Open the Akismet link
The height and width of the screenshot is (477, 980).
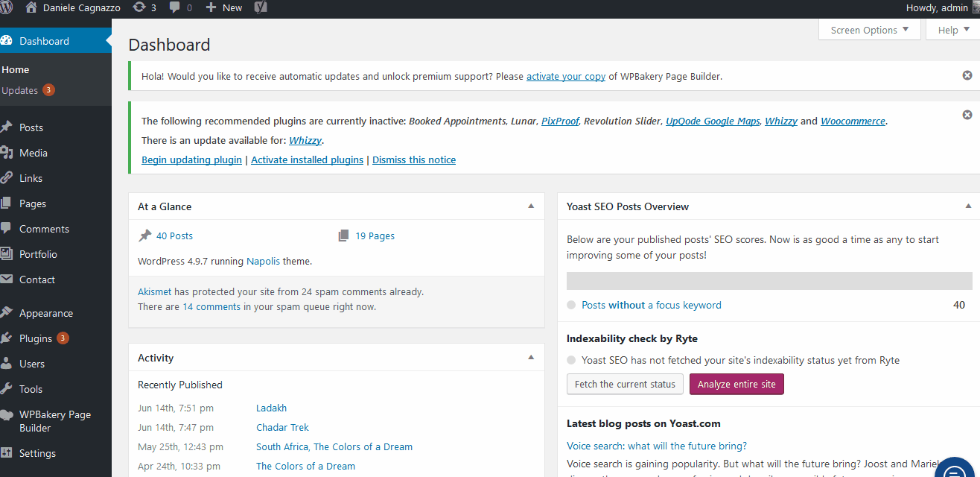click(x=155, y=292)
